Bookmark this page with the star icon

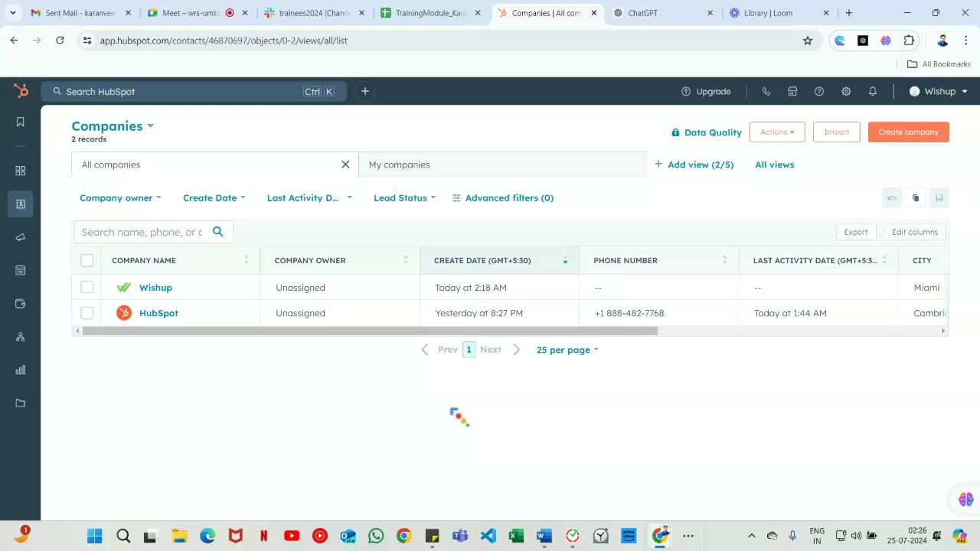click(x=807, y=41)
